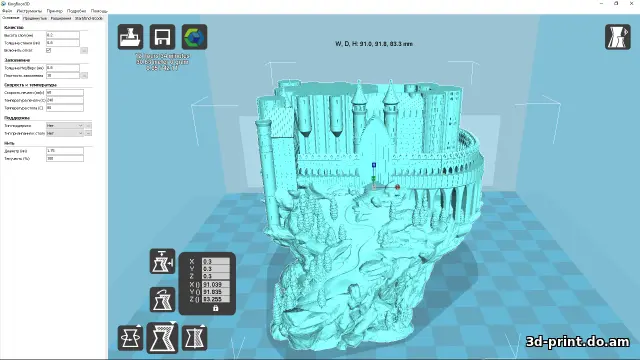The width and height of the screenshot is (640, 360).
Task: Click the Load model icon
Action: click(131, 37)
